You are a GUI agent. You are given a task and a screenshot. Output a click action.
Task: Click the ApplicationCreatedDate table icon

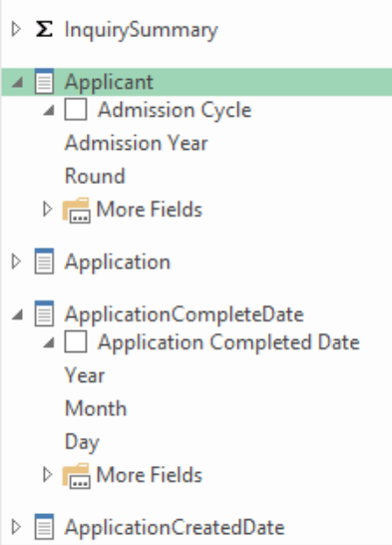44,527
